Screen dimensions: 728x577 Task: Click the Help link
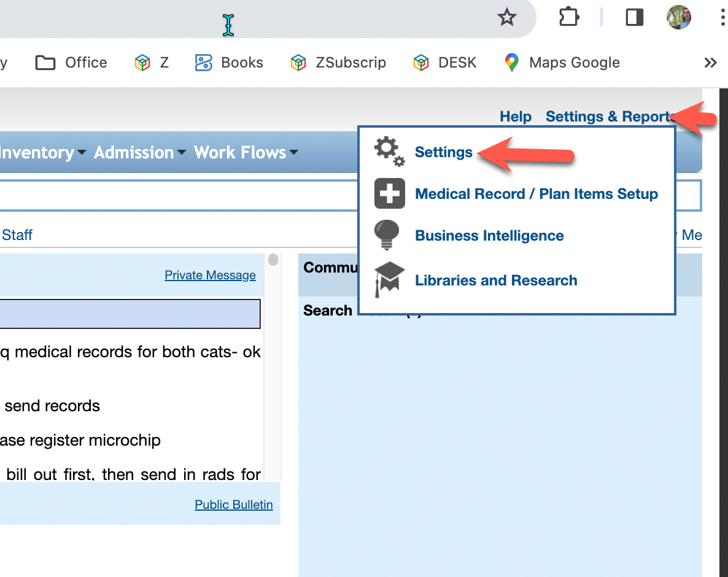point(515,117)
